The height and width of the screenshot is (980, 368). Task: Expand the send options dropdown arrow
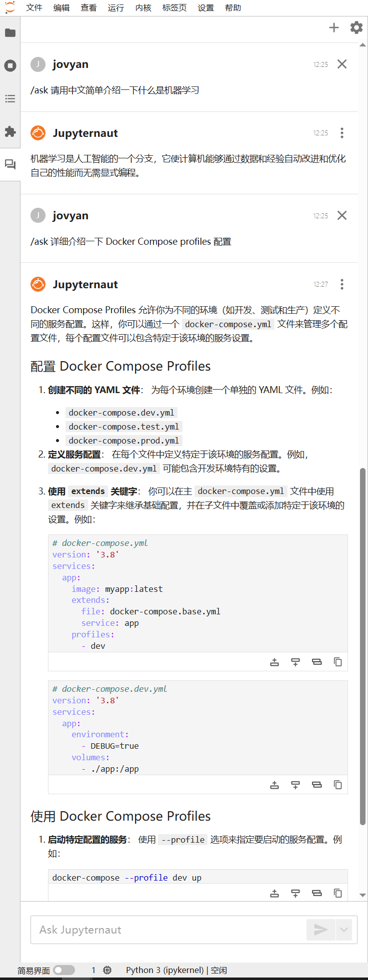343,930
